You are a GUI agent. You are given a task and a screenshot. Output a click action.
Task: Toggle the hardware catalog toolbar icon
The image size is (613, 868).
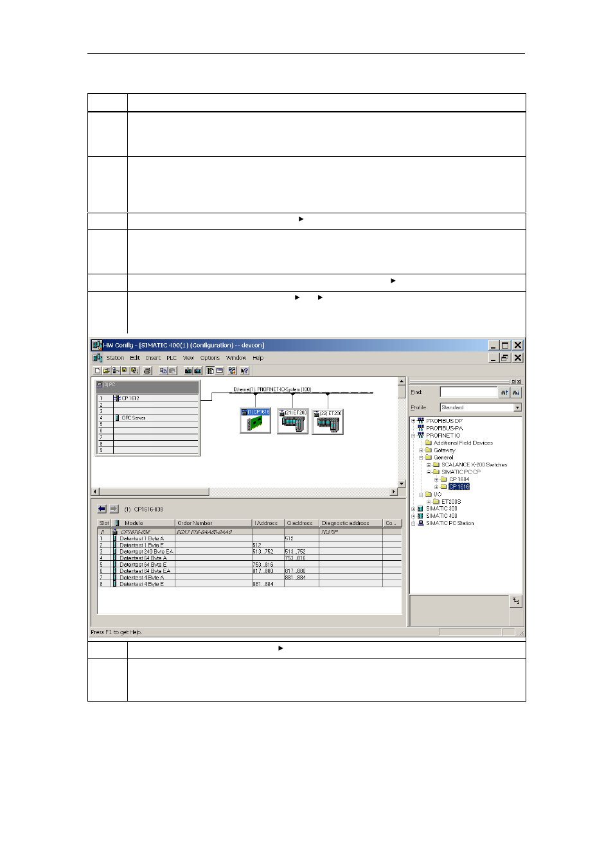coord(210,371)
